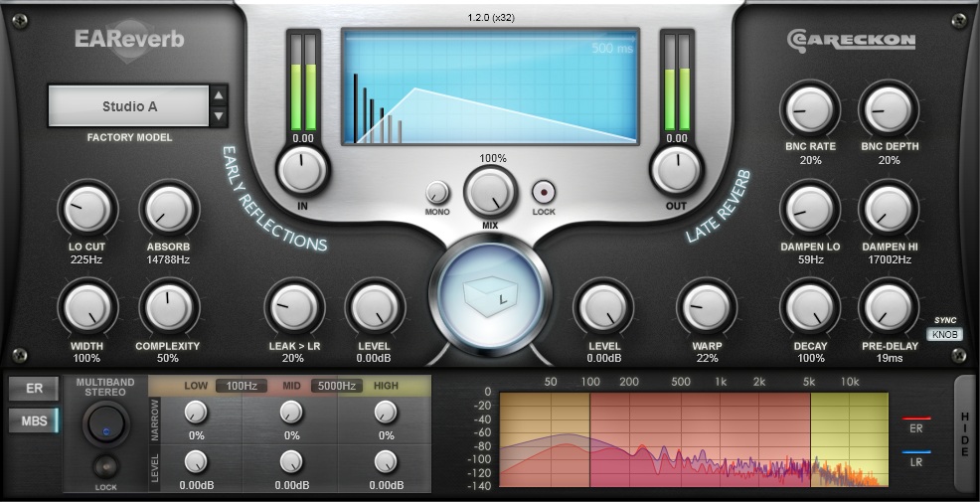Click the input level meter

click(x=304, y=82)
